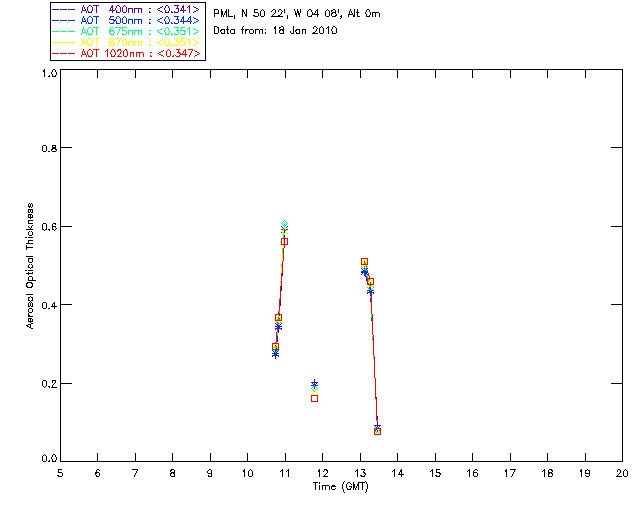Click the isolated red square marker near time 12

tap(314, 398)
